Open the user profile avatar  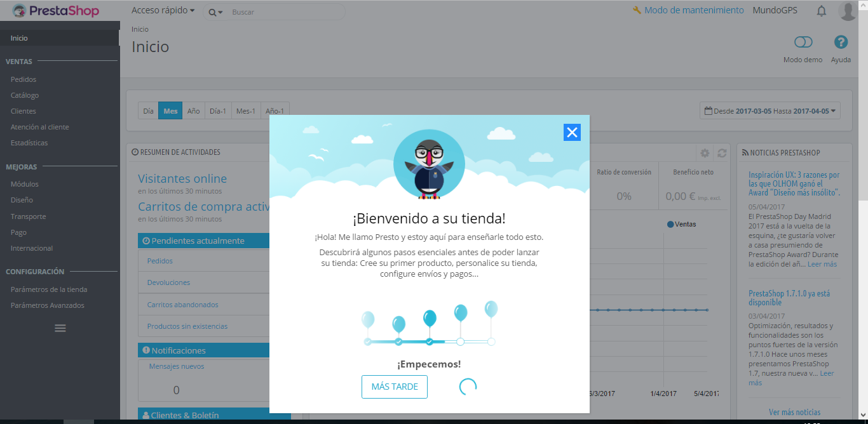pos(848,11)
